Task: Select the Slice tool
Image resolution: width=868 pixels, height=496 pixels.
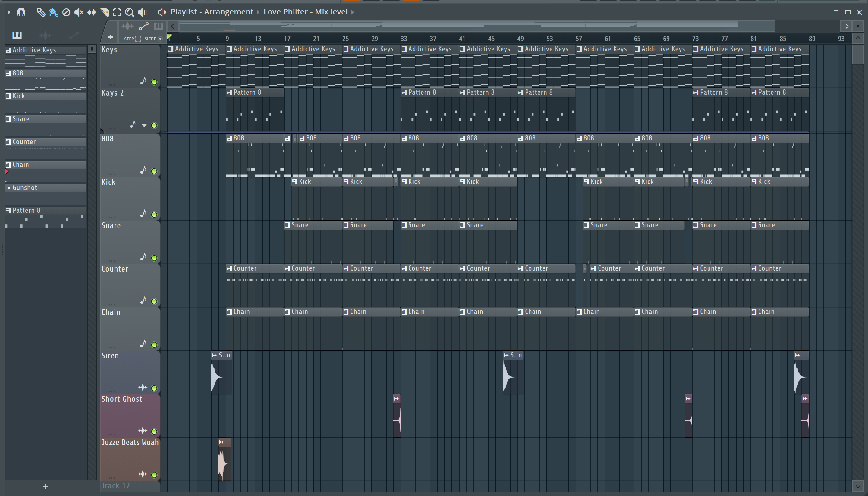Action: click(104, 12)
